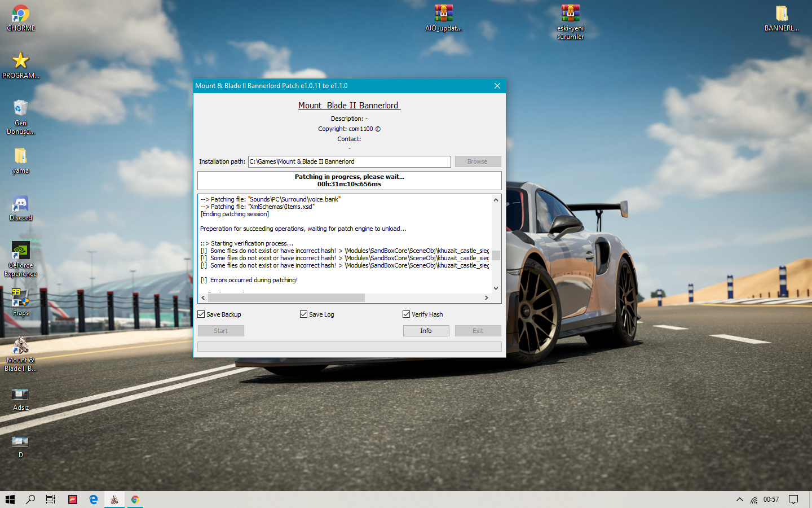
Task: Open the AIO_updat archive on desktop
Action: tap(444, 18)
